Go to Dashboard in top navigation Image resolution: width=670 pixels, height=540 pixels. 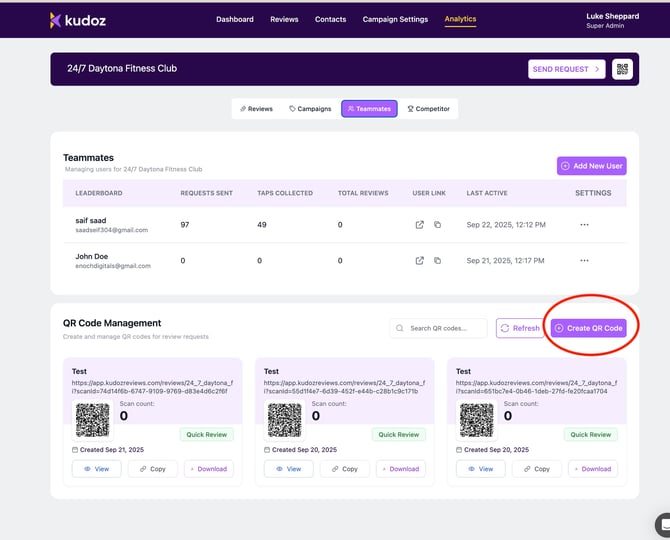click(x=235, y=19)
